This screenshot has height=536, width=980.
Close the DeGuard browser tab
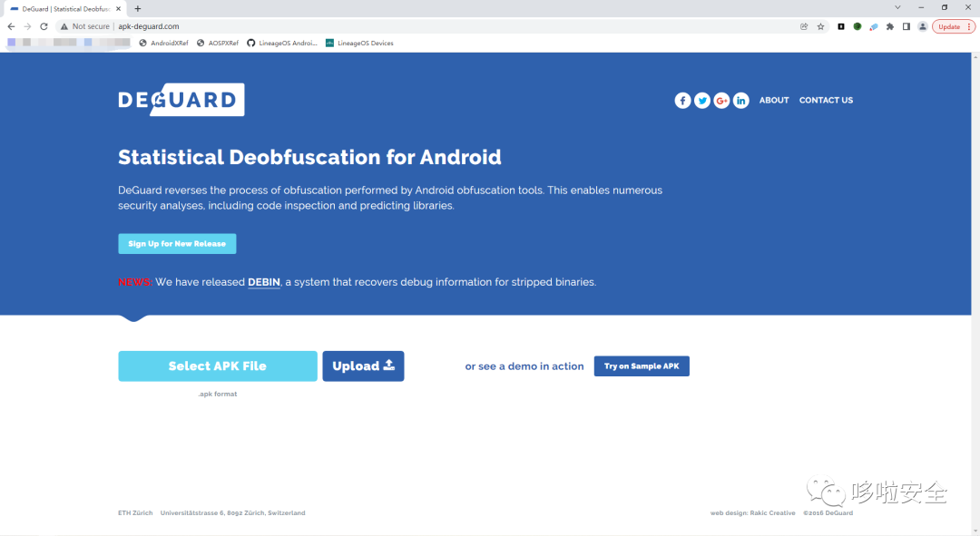coord(118,9)
